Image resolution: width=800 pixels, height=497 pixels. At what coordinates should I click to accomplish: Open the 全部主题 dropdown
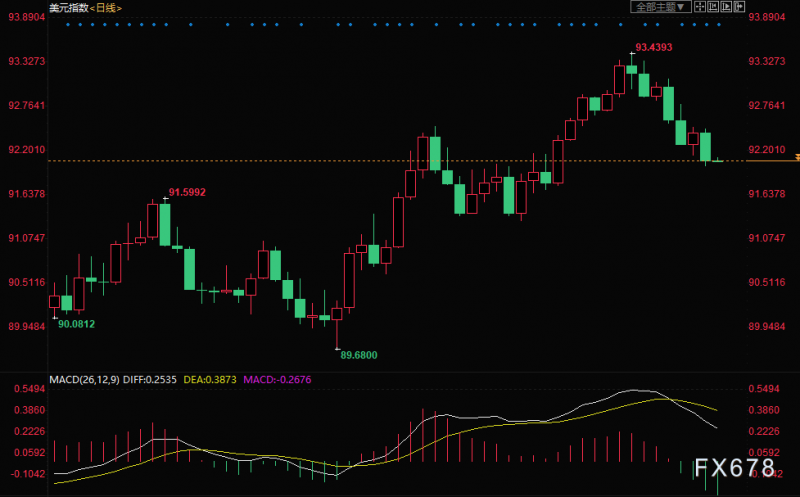pyautogui.click(x=661, y=7)
